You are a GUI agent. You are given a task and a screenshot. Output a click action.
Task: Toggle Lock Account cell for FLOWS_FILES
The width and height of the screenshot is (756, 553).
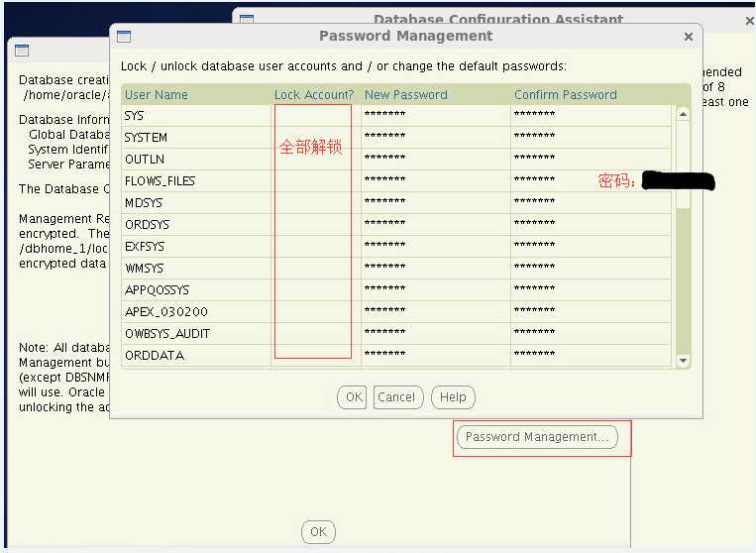tap(316, 180)
